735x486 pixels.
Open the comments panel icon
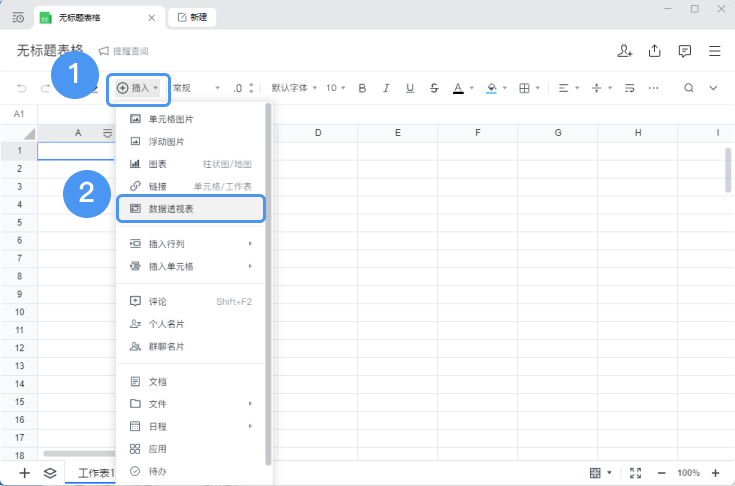pyautogui.click(x=685, y=51)
